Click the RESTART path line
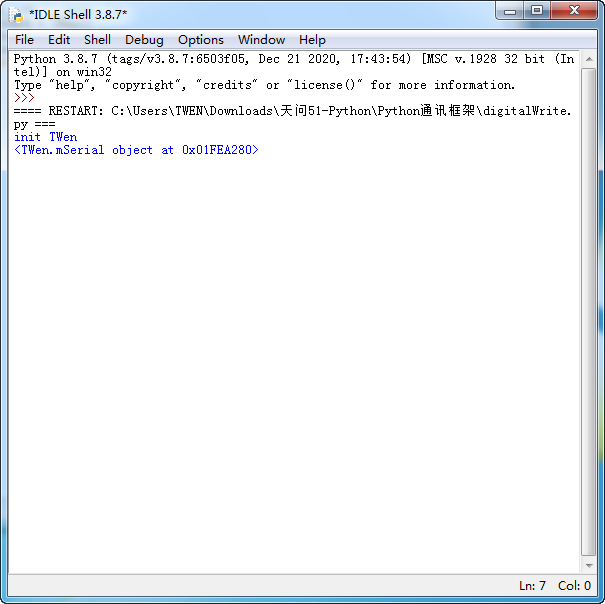Screen dimensions: 605x604 pos(292,111)
